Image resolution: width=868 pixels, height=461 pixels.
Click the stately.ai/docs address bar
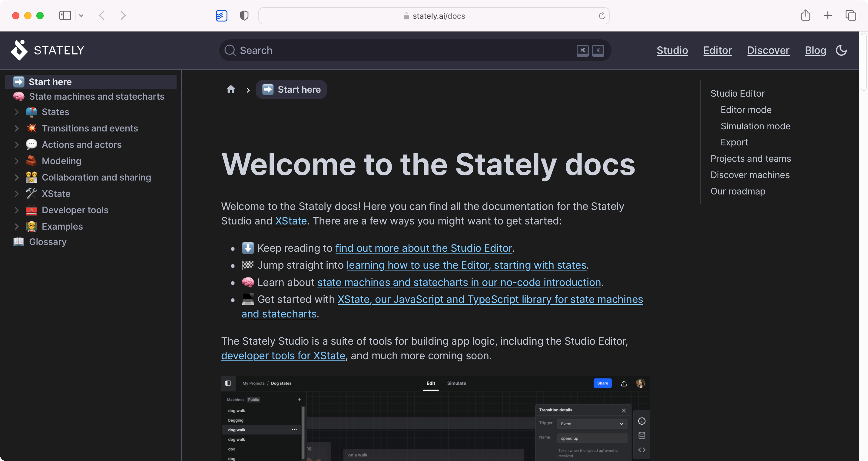coord(434,16)
